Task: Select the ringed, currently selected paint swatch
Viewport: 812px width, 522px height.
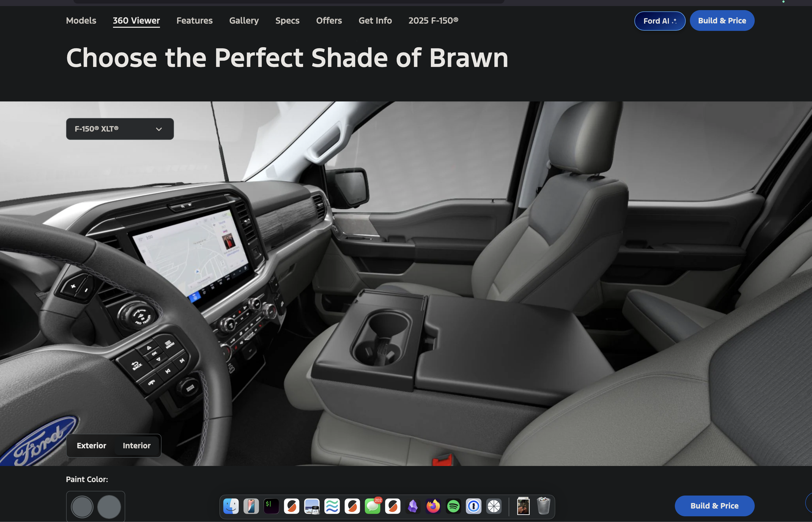Action: [x=82, y=507]
